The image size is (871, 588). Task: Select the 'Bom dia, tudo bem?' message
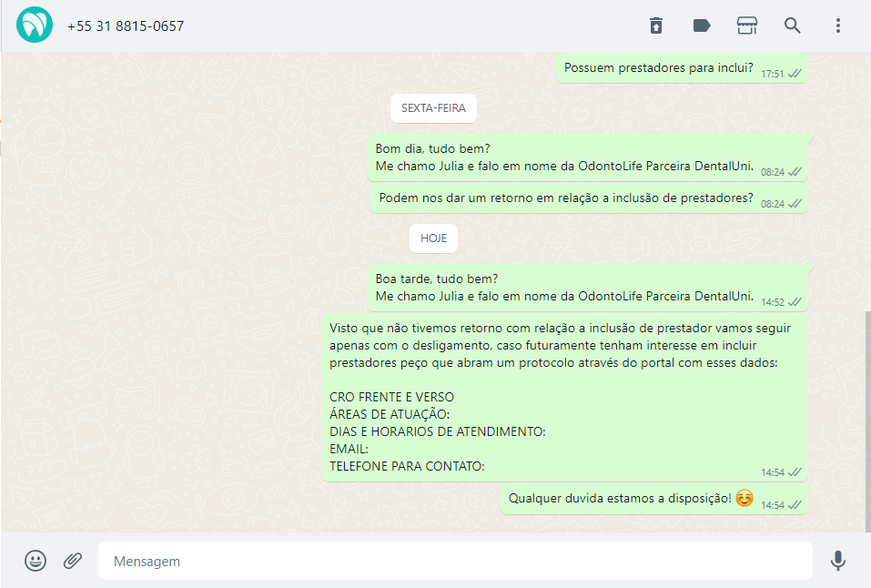click(587, 157)
